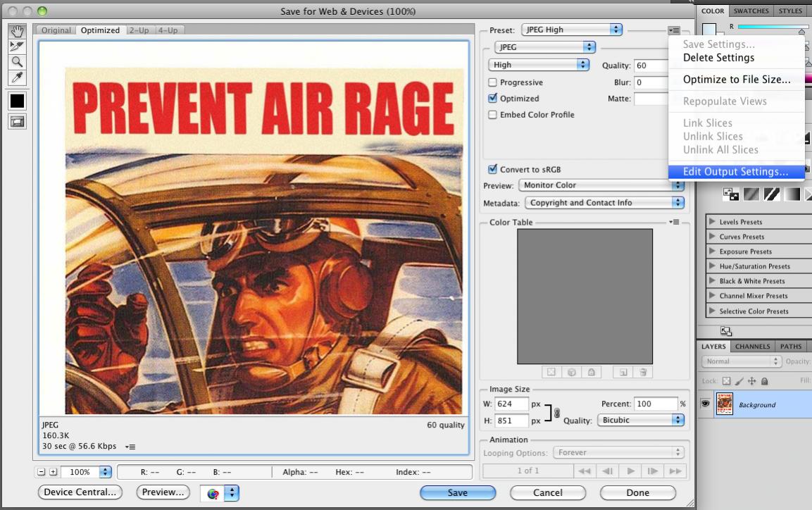Click the Done button
Viewport: 812px width, 510px height.
[x=637, y=492]
